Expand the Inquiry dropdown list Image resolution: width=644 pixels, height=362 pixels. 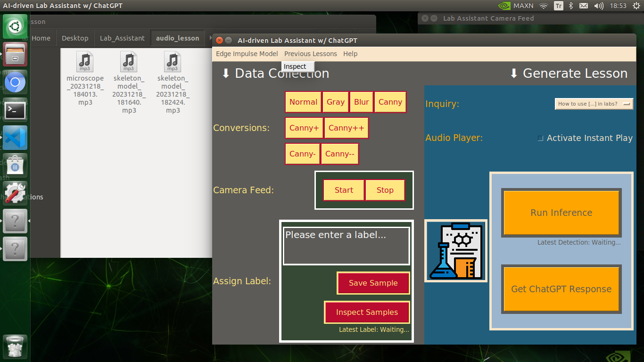pos(594,104)
